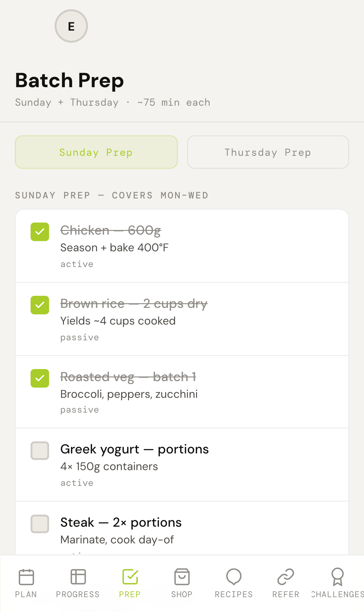The width and height of the screenshot is (364, 612).
Task: Click the Sunday Prep covers Mon-Wed header
Action: [112, 195]
